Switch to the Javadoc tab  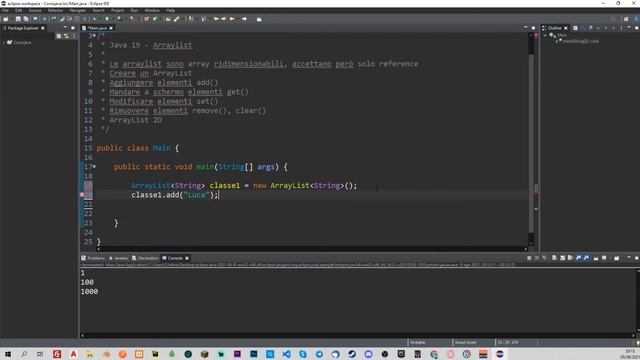tap(119, 258)
